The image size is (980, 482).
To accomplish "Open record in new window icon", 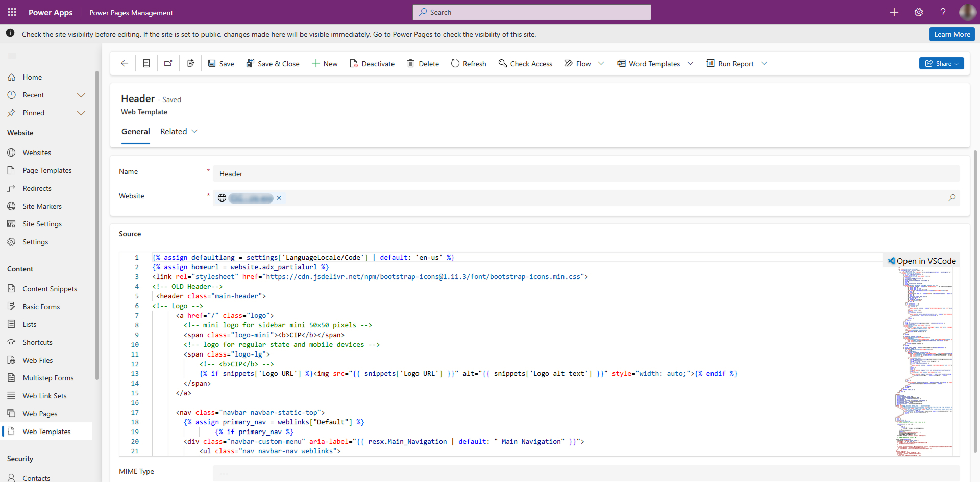I will pyautogui.click(x=168, y=64).
